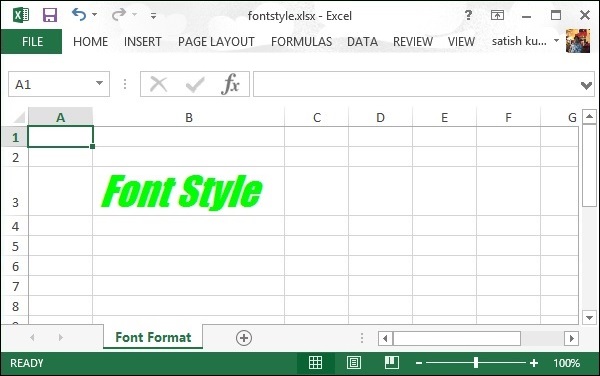
Task: Zoom out with the minus button
Action: click(419, 363)
